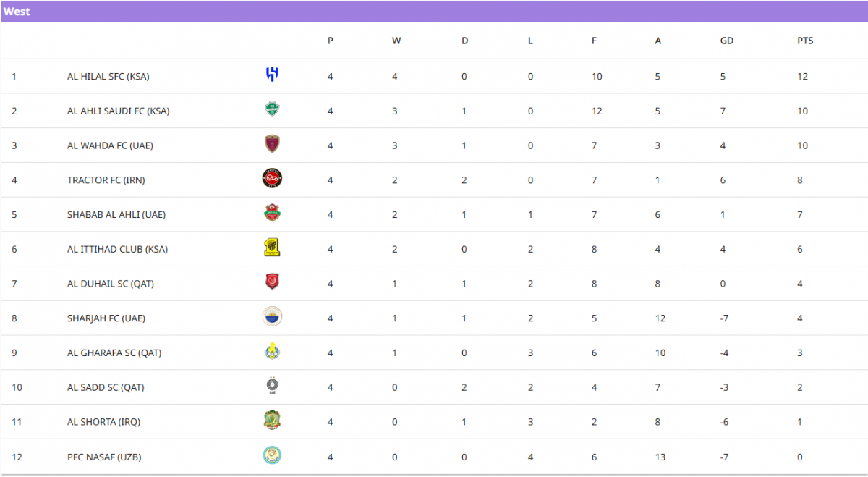
Task: Click the Al Gharafa SC crest
Action: (x=272, y=351)
